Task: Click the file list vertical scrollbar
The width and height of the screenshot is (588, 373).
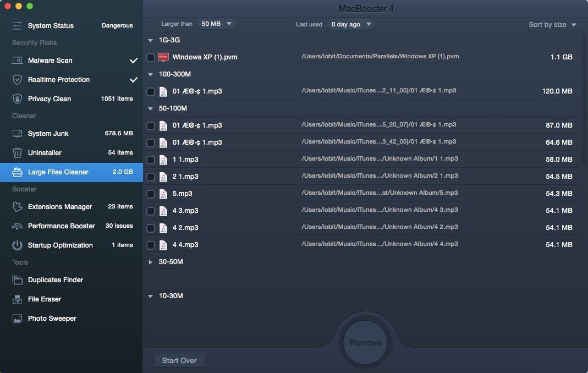Action: pos(584,100)
